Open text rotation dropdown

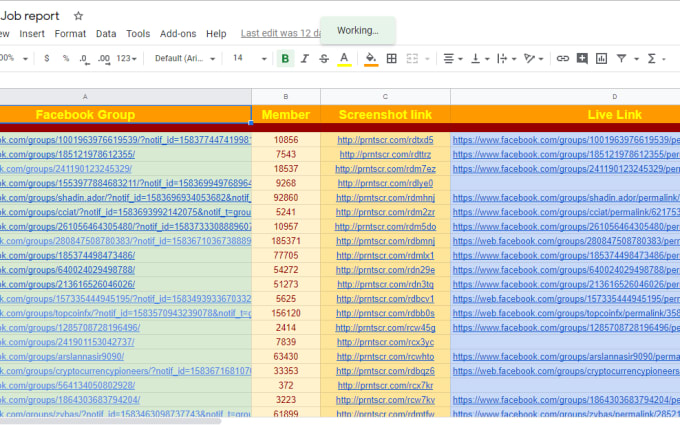[x=533, y=58]
